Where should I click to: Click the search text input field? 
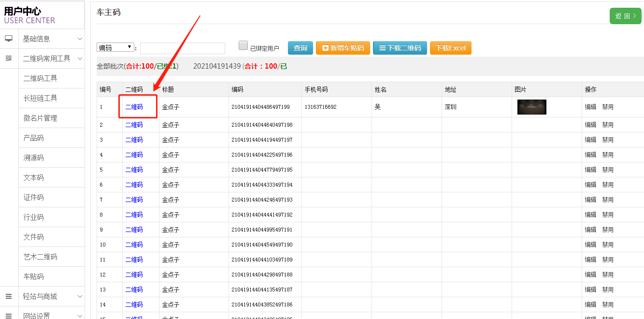point(182,48)
